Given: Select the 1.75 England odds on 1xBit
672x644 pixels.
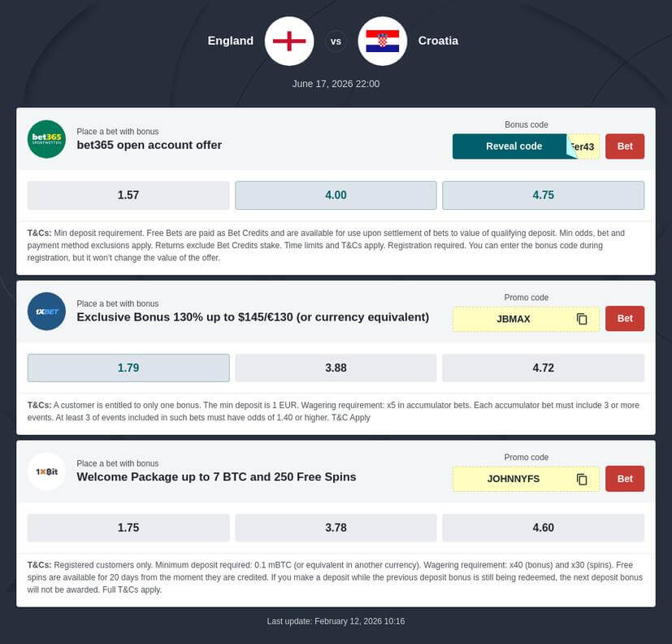Looking at the screenshot, I should click(128, 528).
